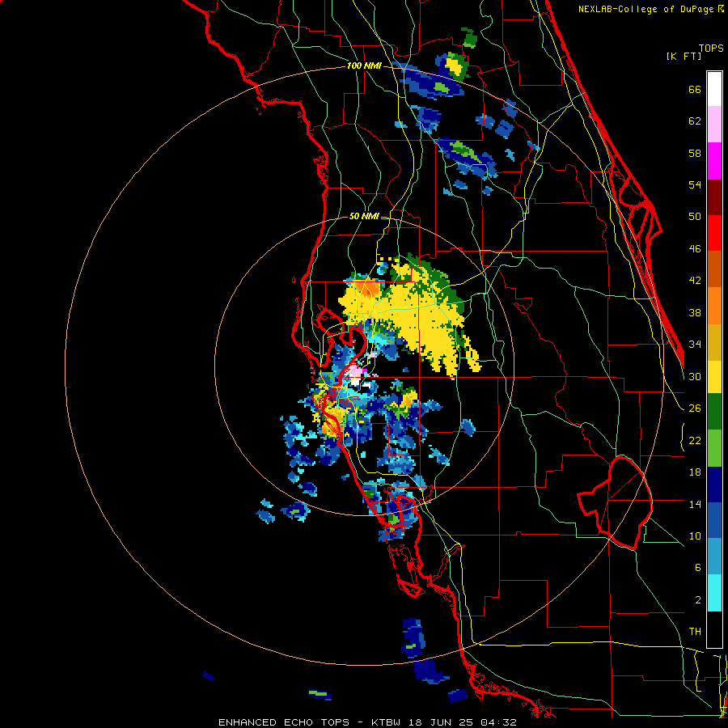Screen dimensions: 728x728
Task: Select the 100 NMI range ring label
Action: click(364, 66)
